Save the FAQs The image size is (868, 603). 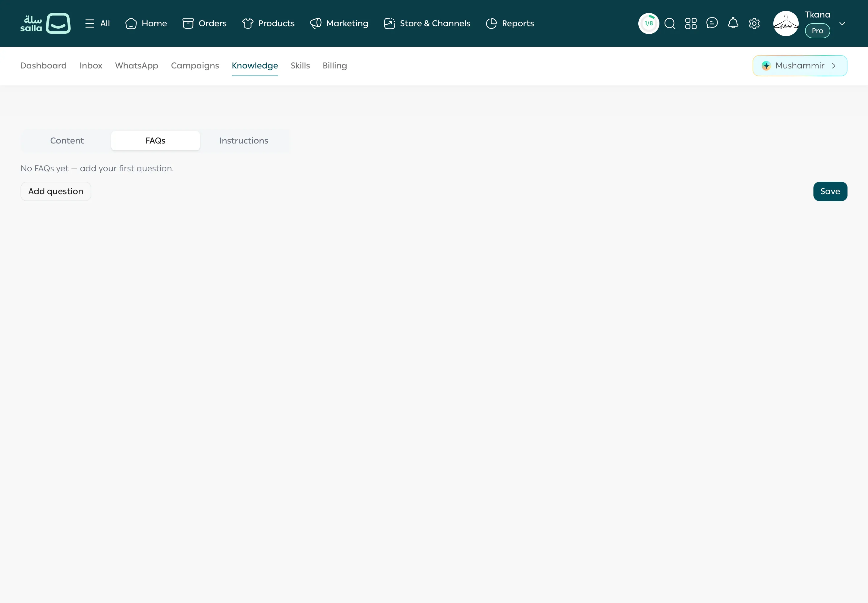(830, 191)
